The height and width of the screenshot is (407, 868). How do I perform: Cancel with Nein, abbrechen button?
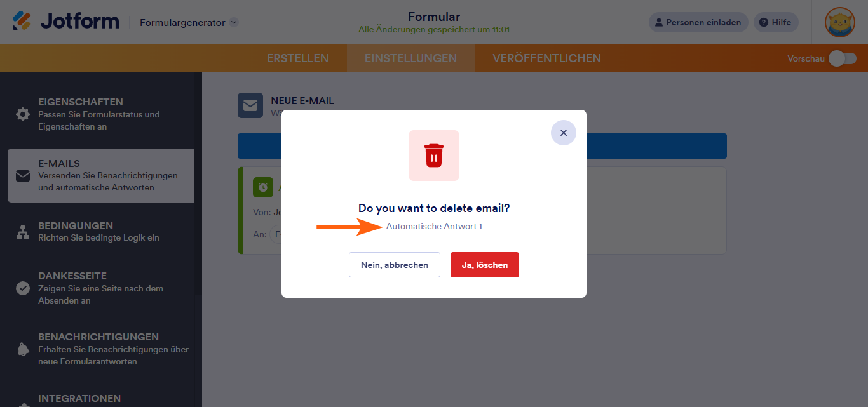point(395,265)
